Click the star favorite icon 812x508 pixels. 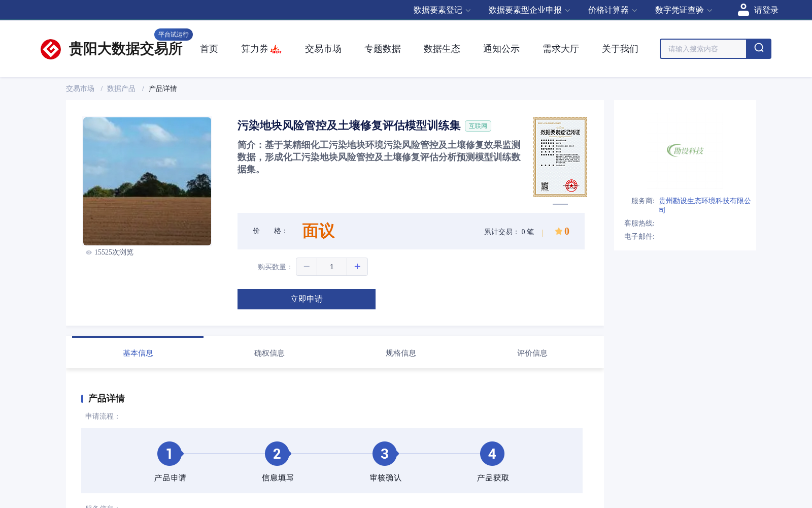click(x=558, y=231)
